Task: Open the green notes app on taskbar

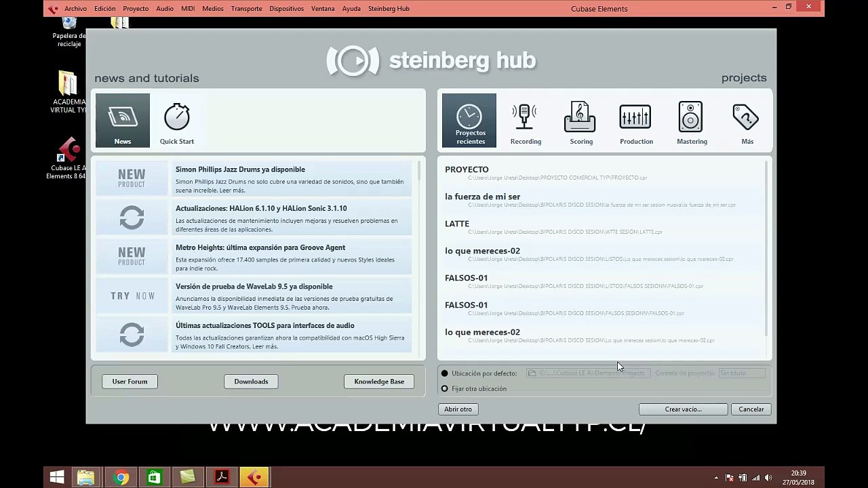Action: click(188, 478)
